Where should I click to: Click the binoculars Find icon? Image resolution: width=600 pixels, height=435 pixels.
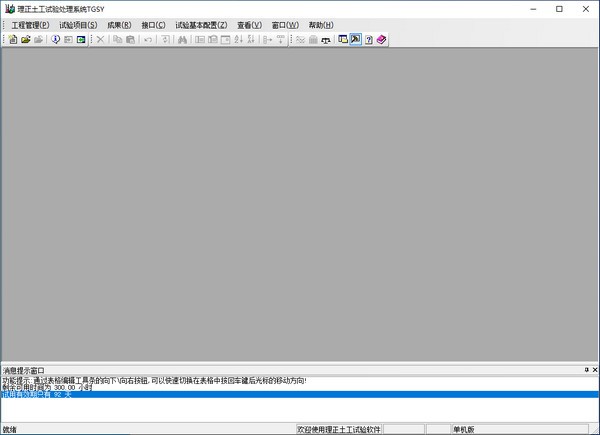click(182, 40)
